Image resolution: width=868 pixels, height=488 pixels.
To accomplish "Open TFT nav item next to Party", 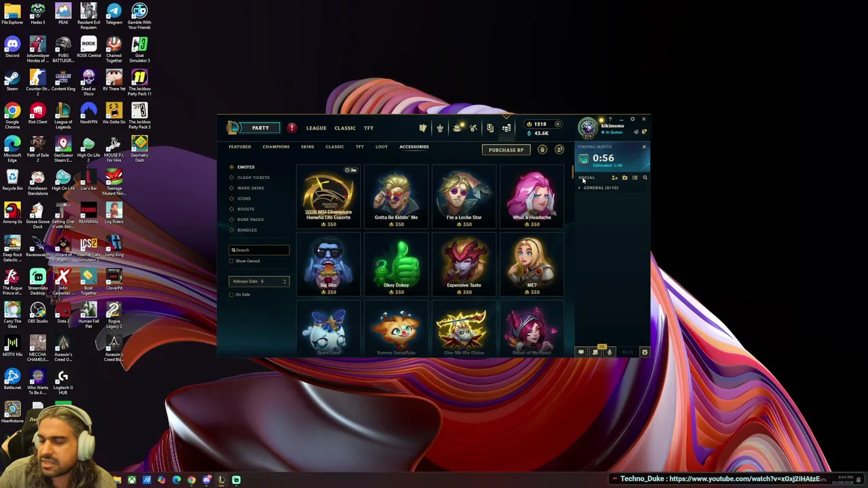I will pyautogui.click(x=368, y=128).
